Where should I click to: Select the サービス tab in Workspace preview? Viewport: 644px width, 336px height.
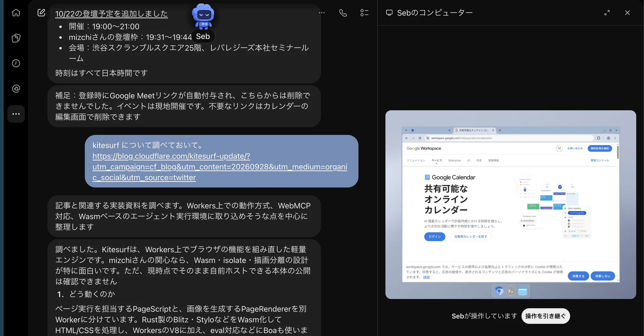click(x=436, y=161)
